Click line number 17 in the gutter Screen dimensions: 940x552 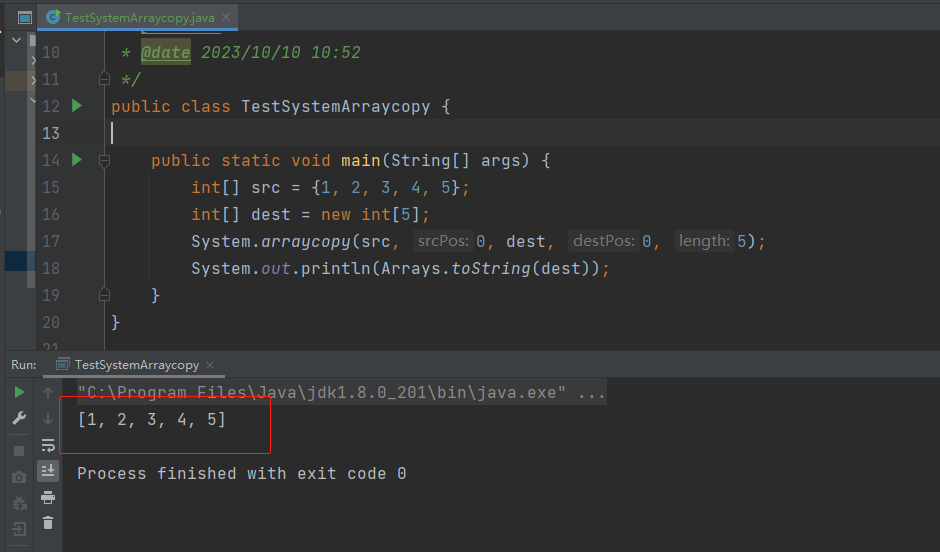coord(51,242)
